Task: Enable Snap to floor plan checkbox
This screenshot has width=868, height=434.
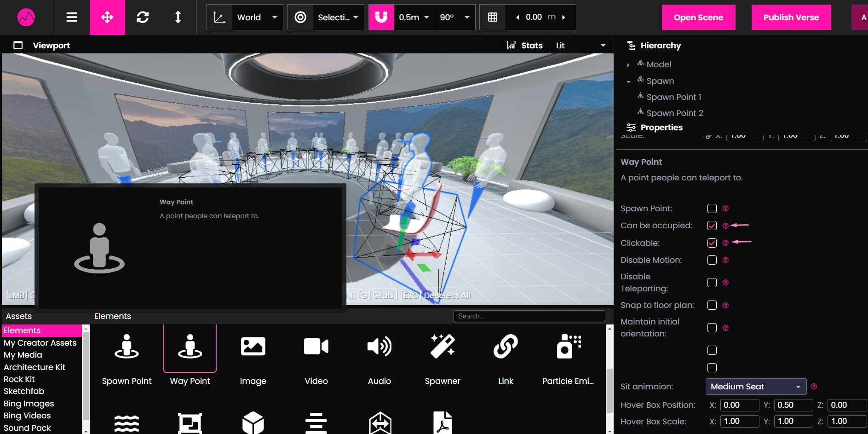Action: [x=712, y=305]
